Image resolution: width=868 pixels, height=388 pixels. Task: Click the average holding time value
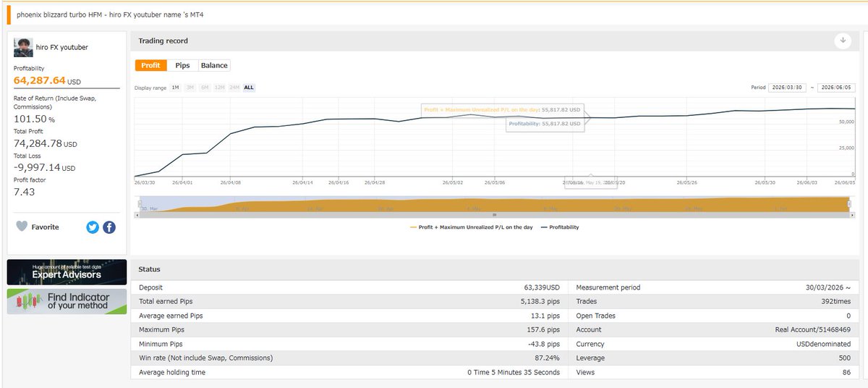pyautogui.click(x=514, y=372)
